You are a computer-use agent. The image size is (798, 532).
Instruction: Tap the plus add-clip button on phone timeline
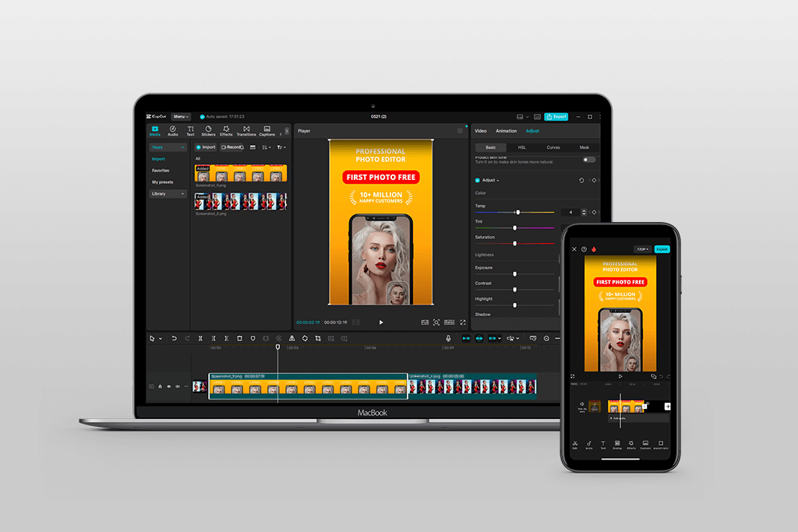pyautogui.click(x=667, y=407)
